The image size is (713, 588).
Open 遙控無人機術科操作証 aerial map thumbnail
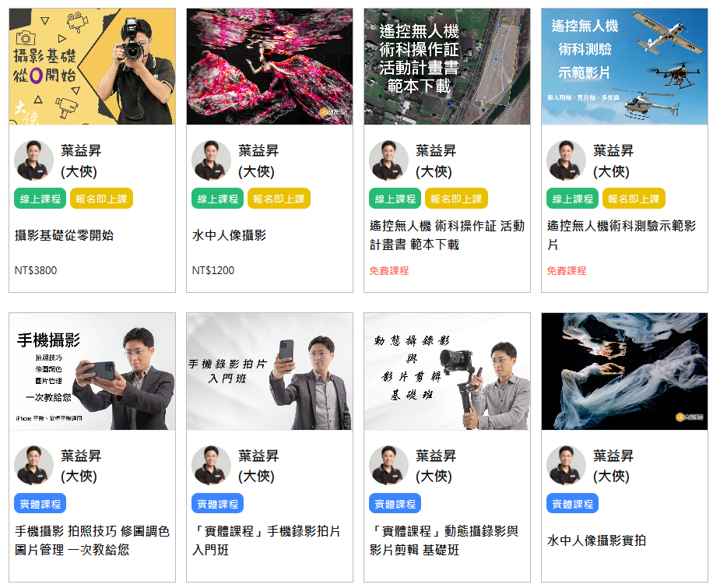coord(447,66)
